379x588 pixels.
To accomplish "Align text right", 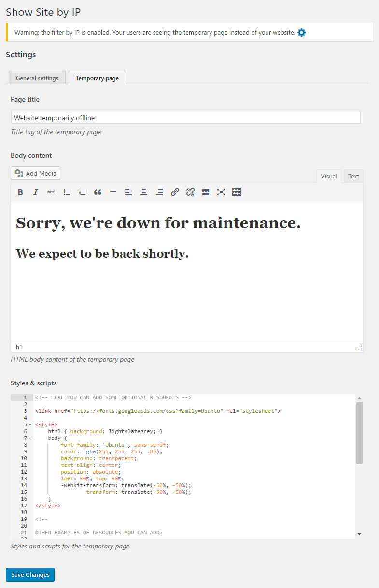I will coord(159,192).
